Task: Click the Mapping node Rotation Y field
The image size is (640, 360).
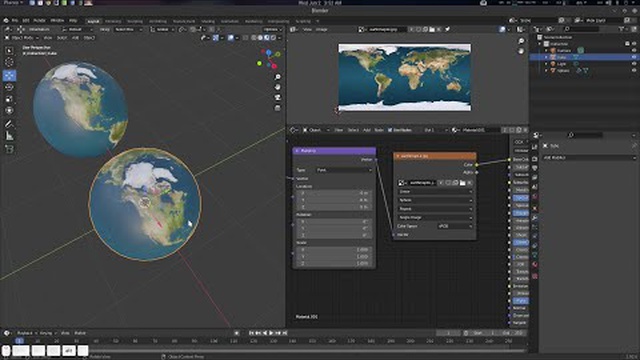Action: [334, 228]
